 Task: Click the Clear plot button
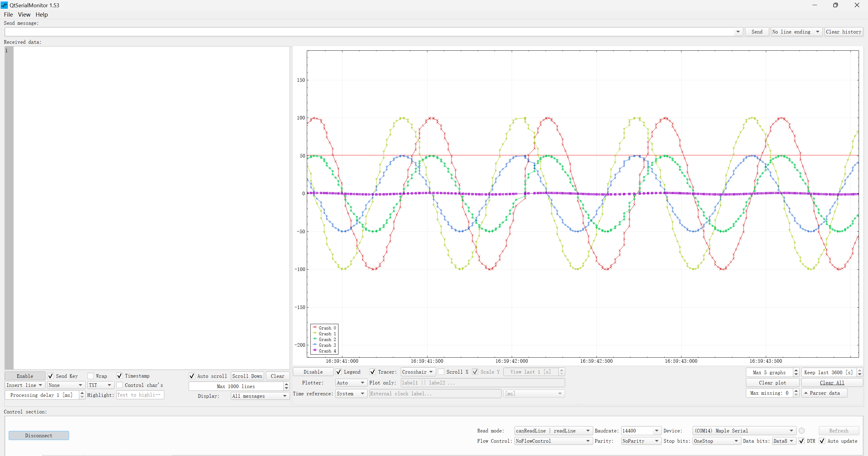(772, 382)
